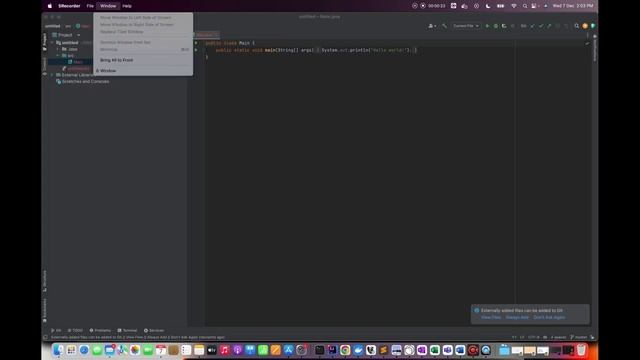Open menu bar date and time
This screenshot has width=640, height=360.
tap(573, 6)
